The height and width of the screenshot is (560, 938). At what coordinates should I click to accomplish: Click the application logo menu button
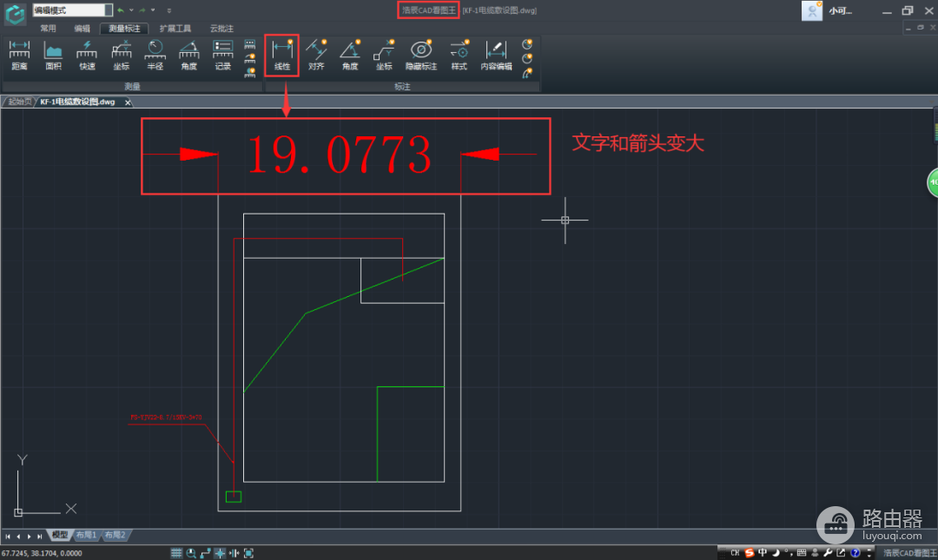(x=15, y=13)
